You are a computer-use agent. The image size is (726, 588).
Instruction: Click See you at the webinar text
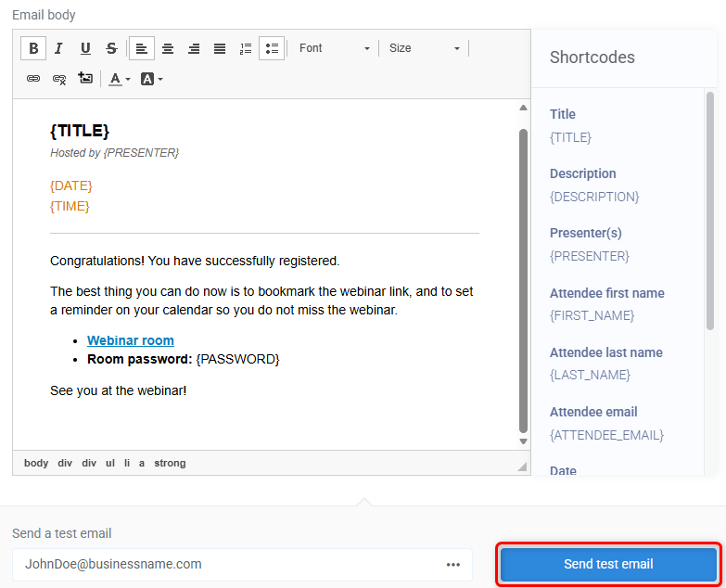(x=118, y=390)
